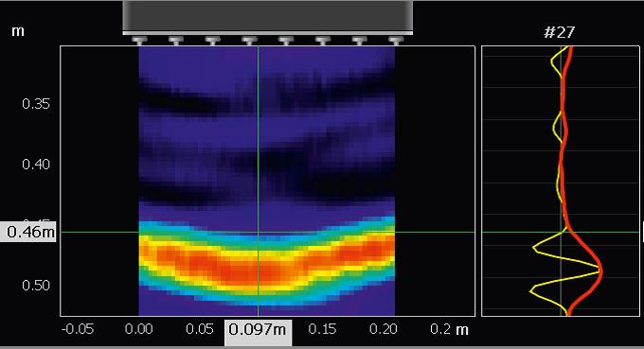This screenshot has height=349, width=644.
Task: Click the #27 A-scan title
Action: point(560,32)
